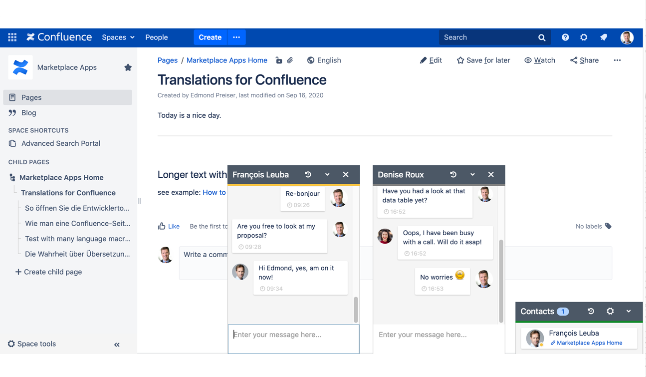Click the search magnifier icon

pos(542,37)
